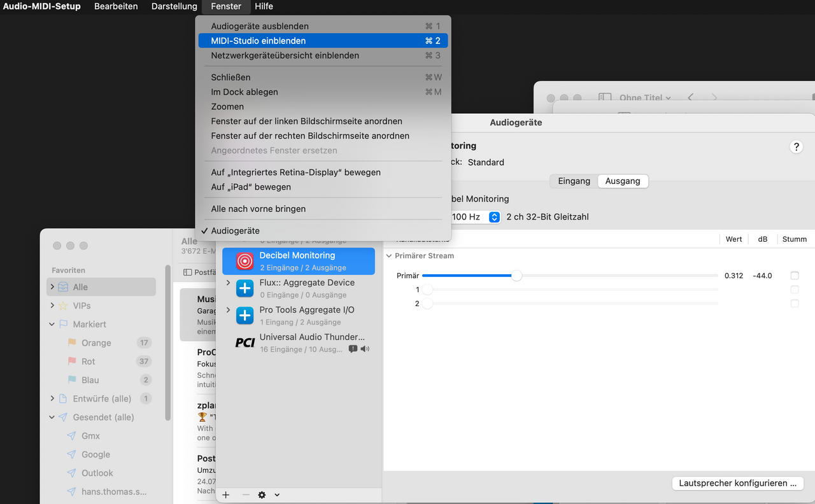
Task: Choose Netzwerkgeräteübersicht einblenden menu item
Action: [323, 55]
